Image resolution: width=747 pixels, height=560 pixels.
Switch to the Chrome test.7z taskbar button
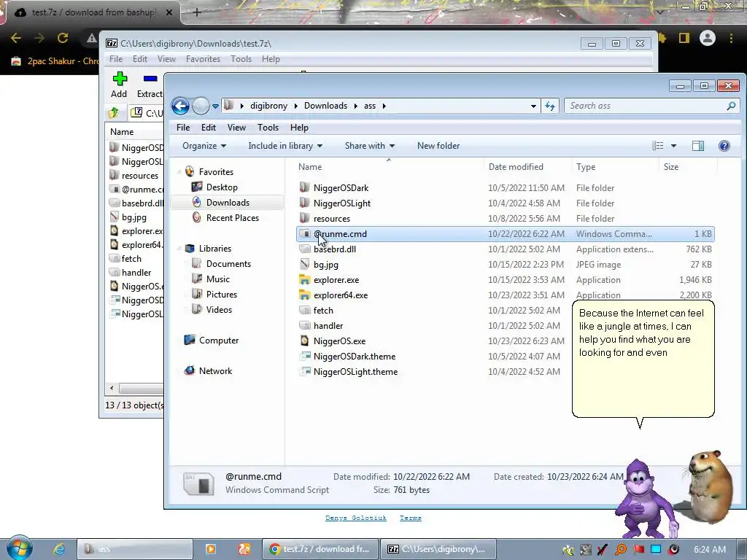(x=320, y=549)
